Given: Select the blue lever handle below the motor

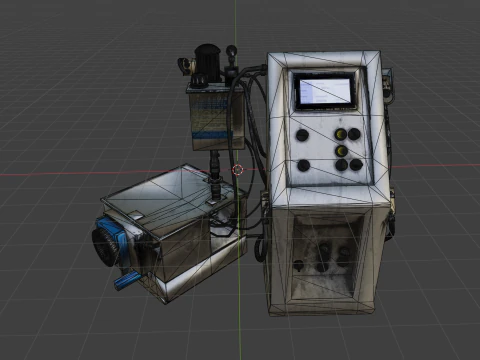Looking at the screenshot, I should pos(127,280).
